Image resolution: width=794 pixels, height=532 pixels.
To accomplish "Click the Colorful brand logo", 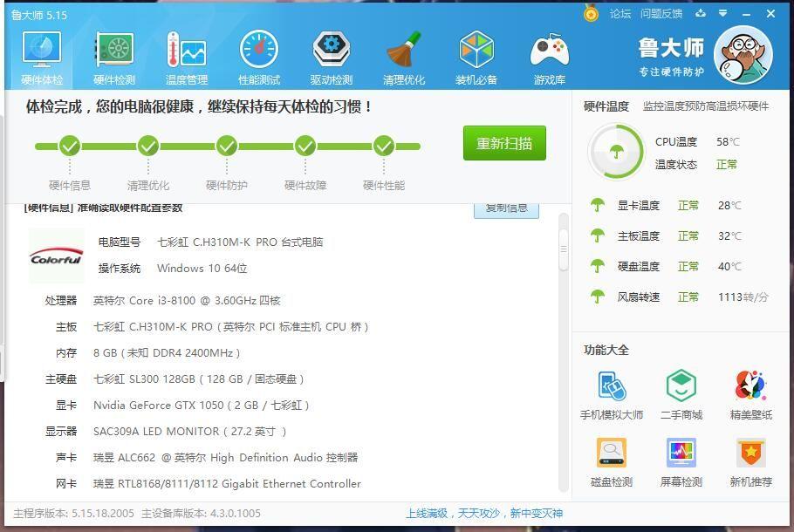I will [56, 256].
